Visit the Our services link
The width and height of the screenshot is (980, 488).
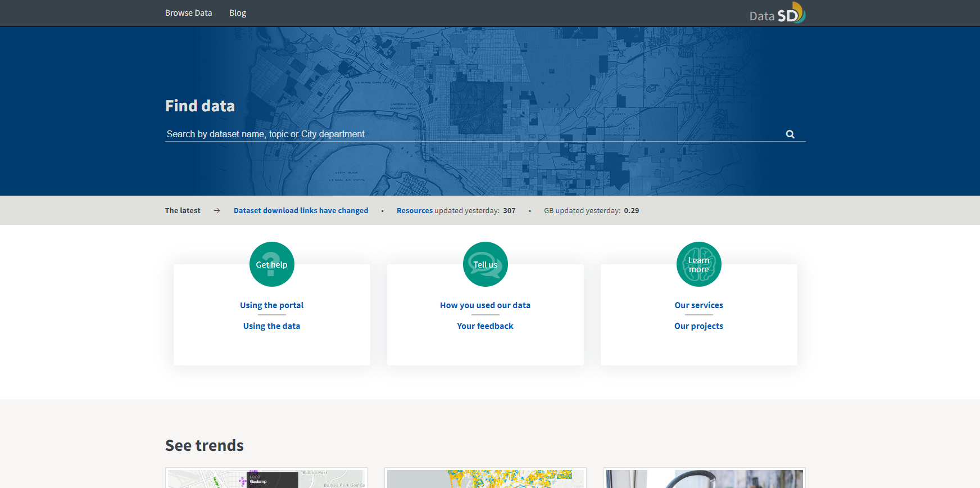click(698, 305)
